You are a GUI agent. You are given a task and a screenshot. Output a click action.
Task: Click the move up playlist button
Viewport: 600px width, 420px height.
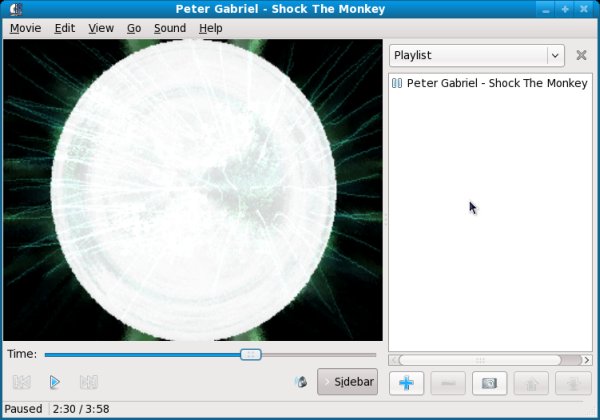[x=531, y=383]
